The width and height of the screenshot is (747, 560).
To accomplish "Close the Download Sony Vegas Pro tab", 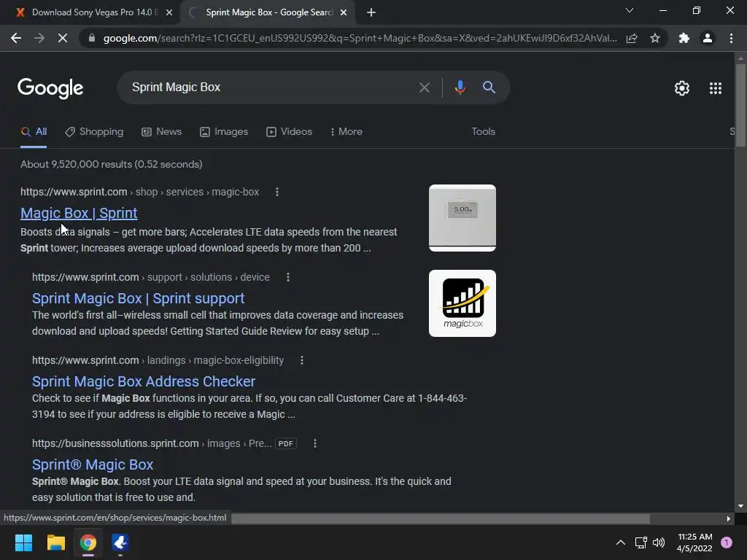I will (x=169, y=12).
